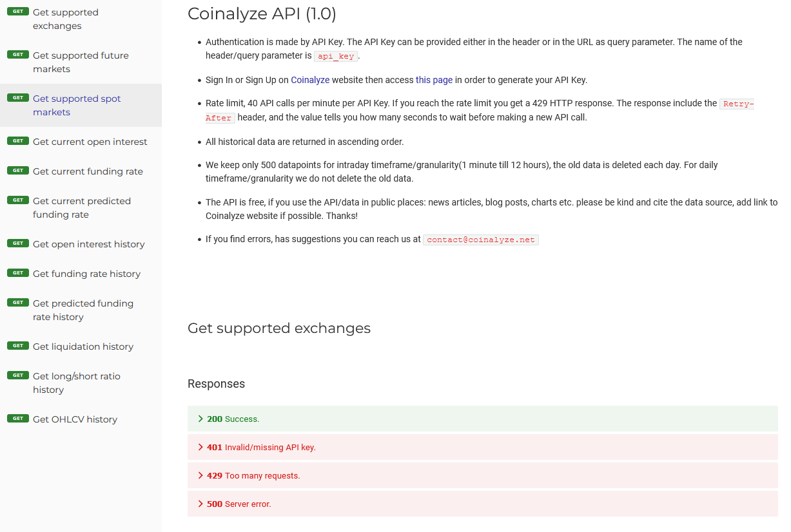Navigate to Get funding rate history
791x532 pixels.
coord(81,274)
